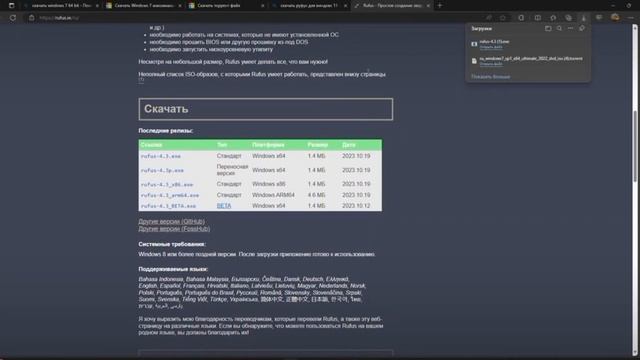
Task: Open the favorites toolbar icon
Action: 553,18
